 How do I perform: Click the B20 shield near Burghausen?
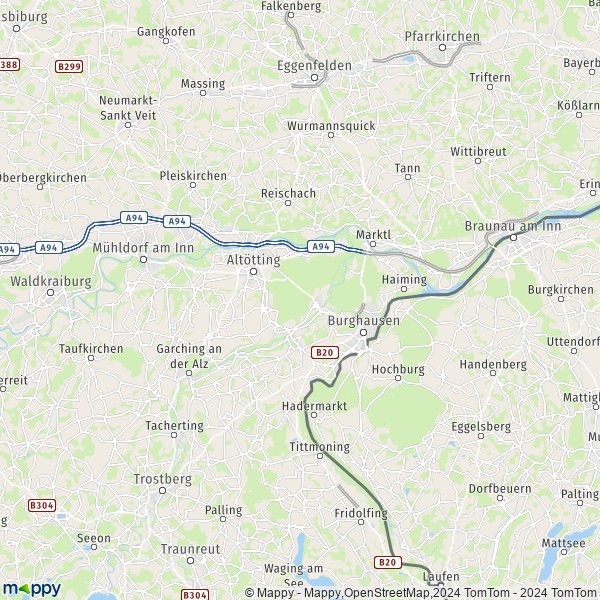(x=325, y=352)
